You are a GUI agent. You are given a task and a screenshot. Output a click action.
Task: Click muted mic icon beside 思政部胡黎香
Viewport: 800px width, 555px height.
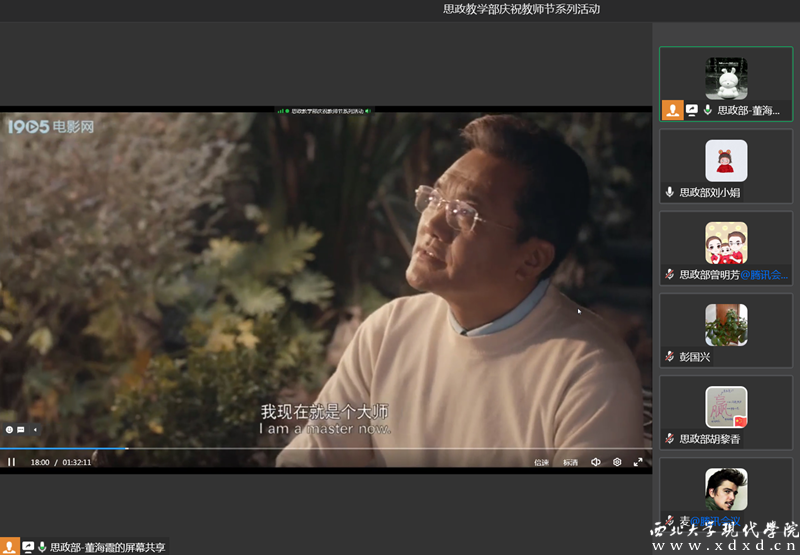click(x=670, y=439)
